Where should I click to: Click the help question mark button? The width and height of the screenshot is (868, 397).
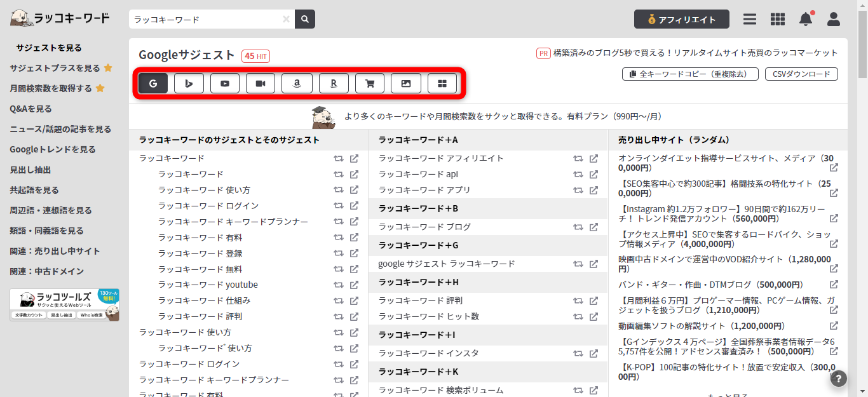coord(839,379)
